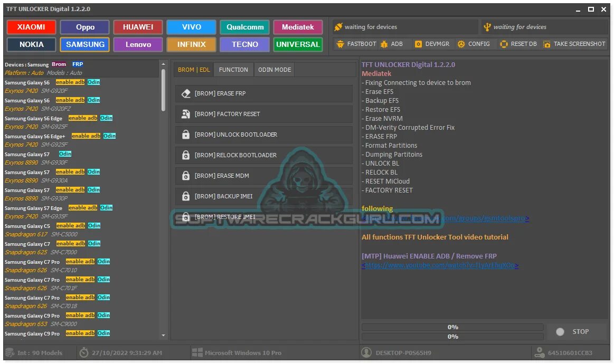Run [BROM] ERASE FRP function
614x364 pixels.
point(263,93)
